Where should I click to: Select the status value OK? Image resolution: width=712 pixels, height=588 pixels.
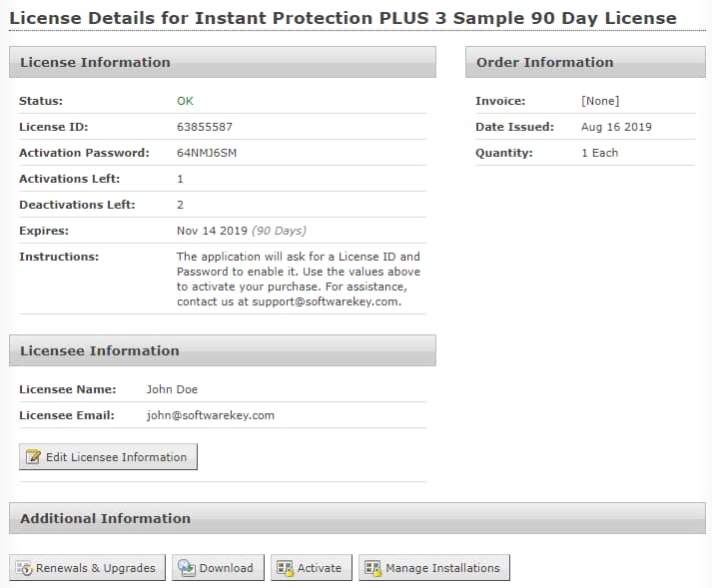pyautogui.click(x=186, y=101)
